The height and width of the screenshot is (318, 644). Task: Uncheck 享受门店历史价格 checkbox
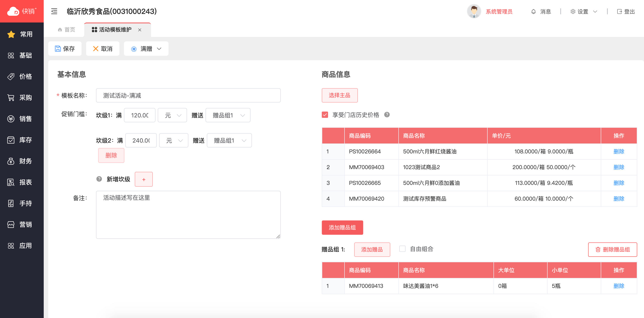point(325,115)
